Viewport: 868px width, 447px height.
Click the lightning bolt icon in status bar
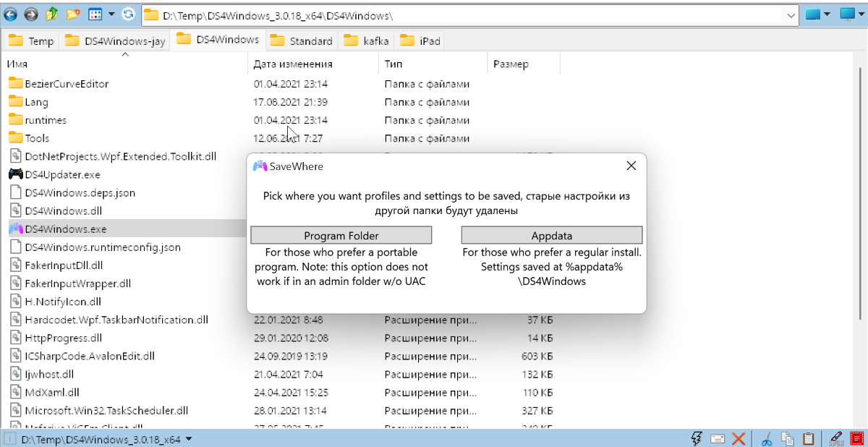(697, 438)
